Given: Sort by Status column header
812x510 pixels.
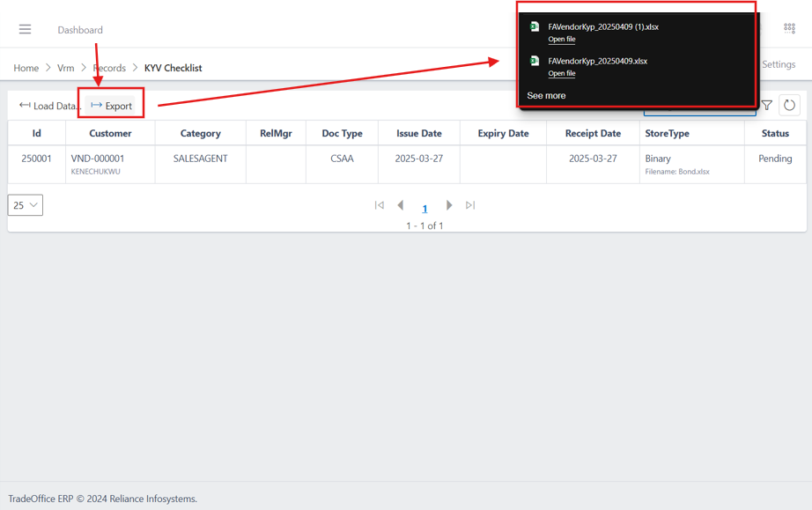Looking at the screenshot, I should (775, 133).
